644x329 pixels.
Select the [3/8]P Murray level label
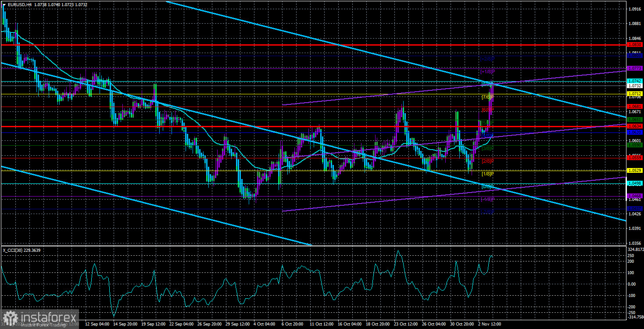click(488, 148)
